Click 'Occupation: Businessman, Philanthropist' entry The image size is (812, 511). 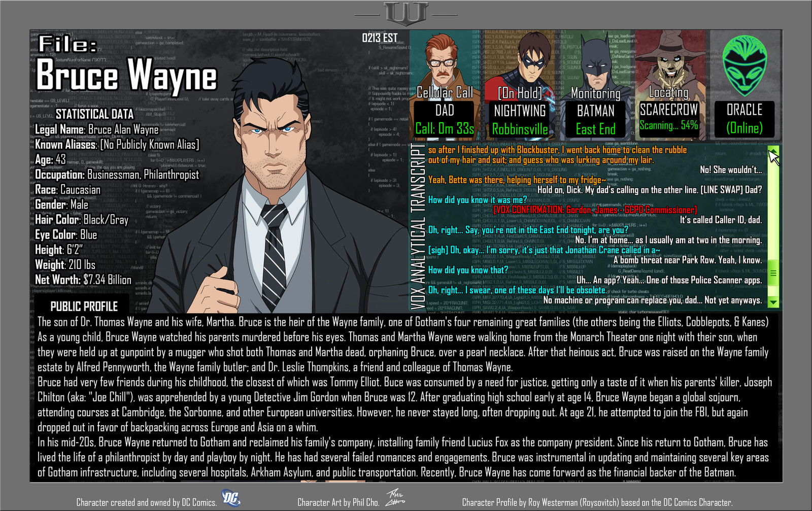click(117, 175)
